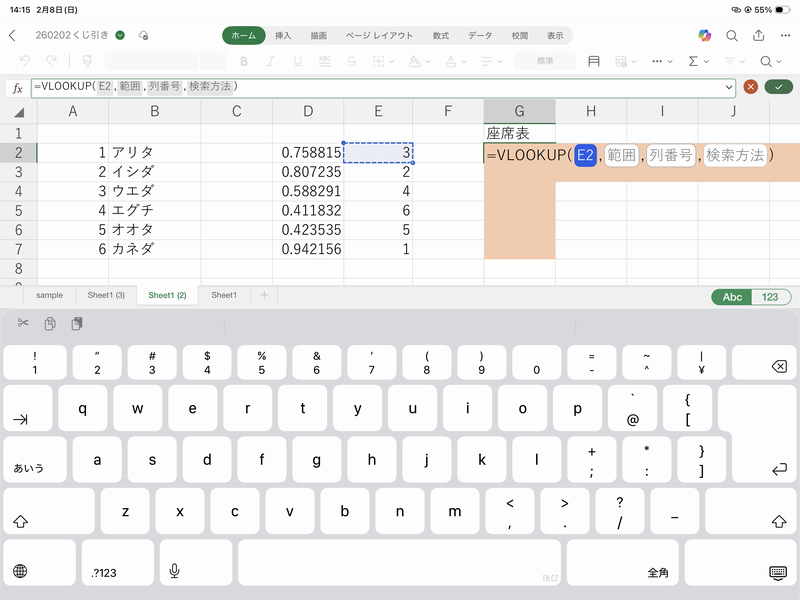The width and height of the screenshot is (800, 600).
Task: Tap the Copilot icon in the top bar
Action: (704, 35)
